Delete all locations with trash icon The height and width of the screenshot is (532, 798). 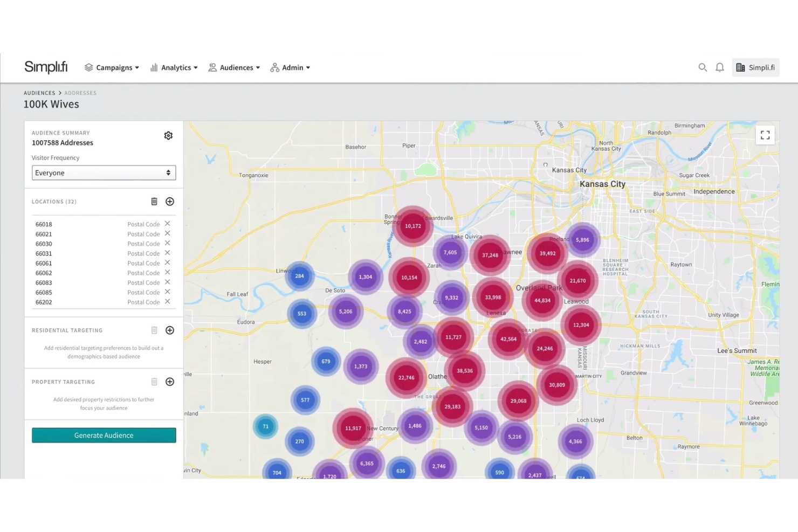coord(154,202)
